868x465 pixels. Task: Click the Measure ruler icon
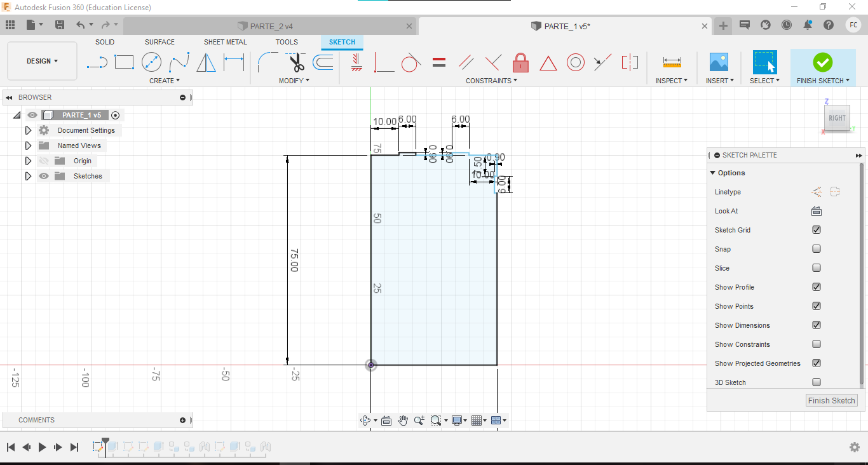tap(672, 62)
